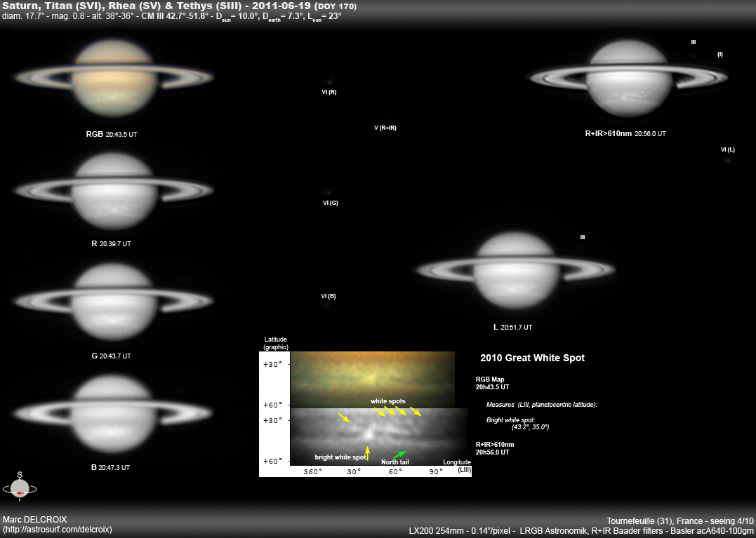
Task: Expand the Longitude (LIII) axis label
Action: pyautogui.click(x=456, y=465)
